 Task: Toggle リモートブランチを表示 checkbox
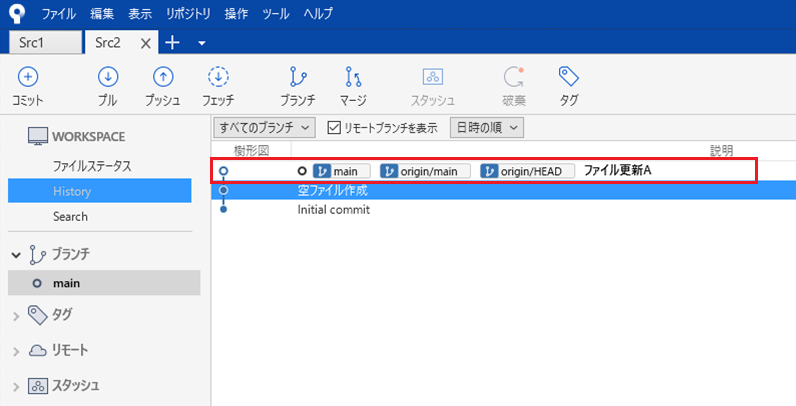(x=334, y=127)
